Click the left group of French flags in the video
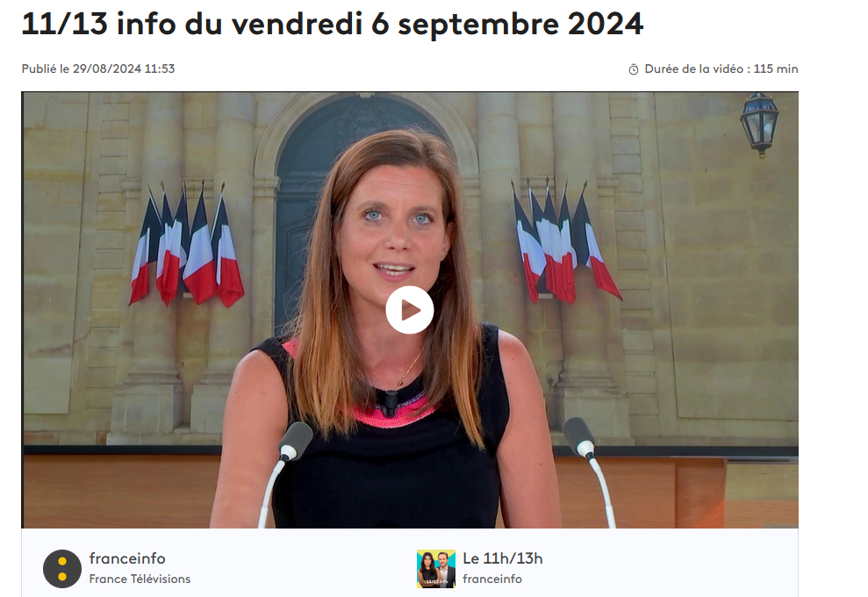Image resolution: width=868 pixels, height=597 pixels. 187,245
